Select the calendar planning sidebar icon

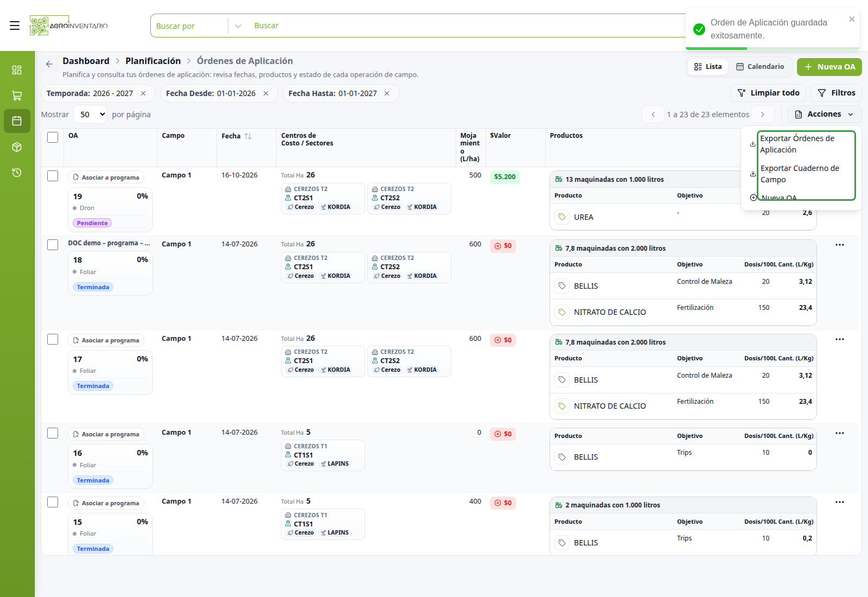pos(17,121)
